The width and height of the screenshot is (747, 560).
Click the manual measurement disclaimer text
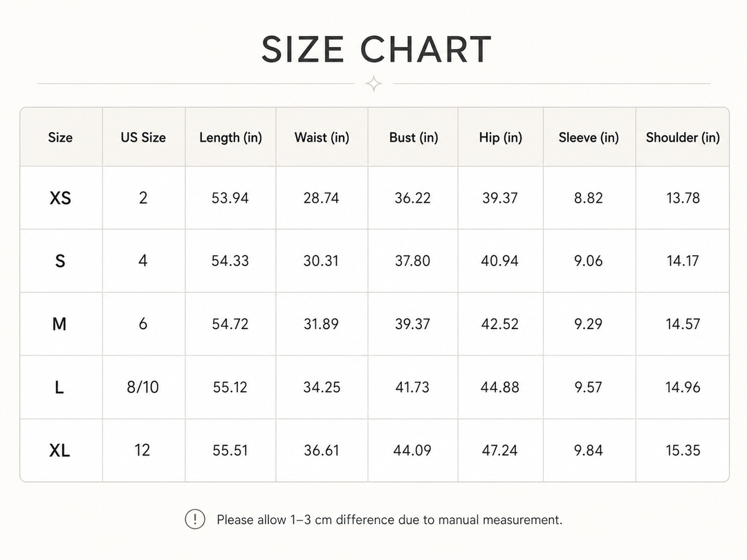pos(389,519)
